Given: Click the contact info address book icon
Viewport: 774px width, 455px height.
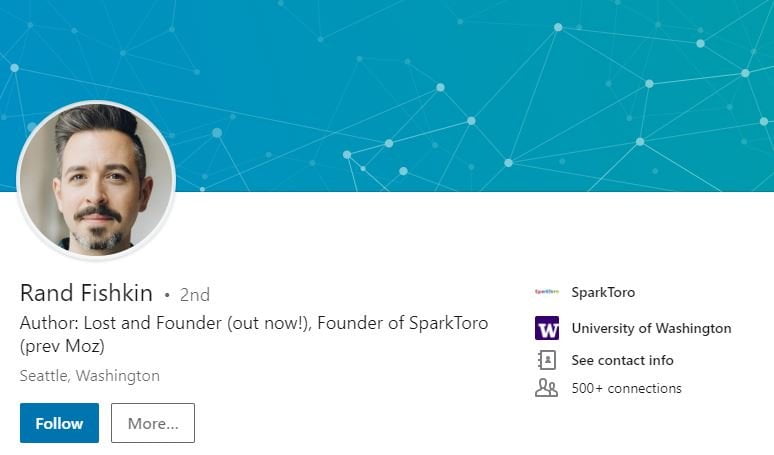Looking at the screenshot, I should point(546,360).
